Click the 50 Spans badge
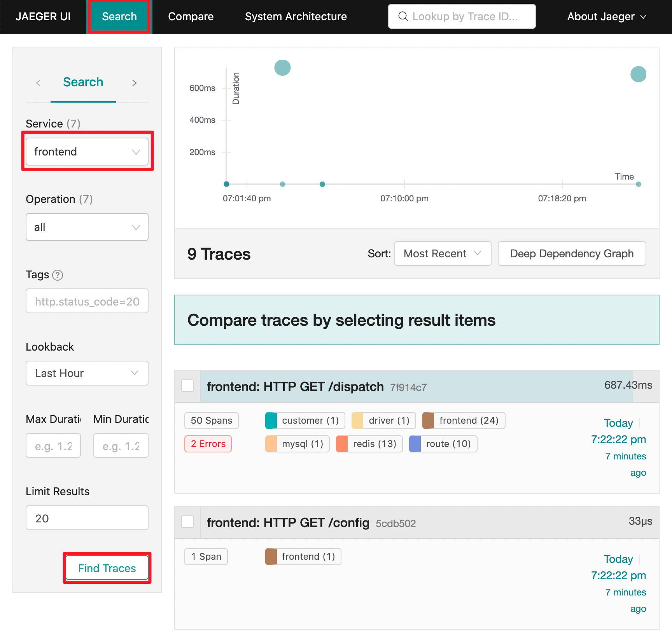672x632 pixels. point(212,421)
